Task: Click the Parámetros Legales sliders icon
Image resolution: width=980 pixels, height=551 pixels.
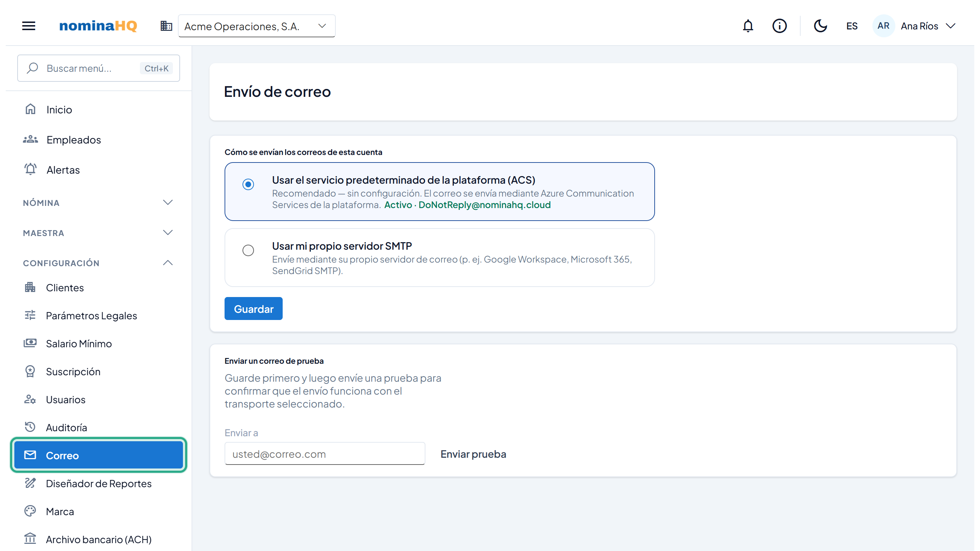Action: [30, 315]
